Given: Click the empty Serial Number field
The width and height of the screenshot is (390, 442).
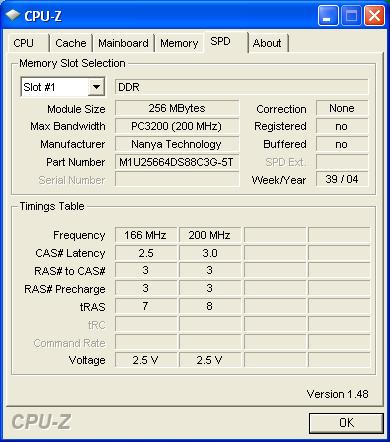Looking at the screenshot, I should (177, 179).
